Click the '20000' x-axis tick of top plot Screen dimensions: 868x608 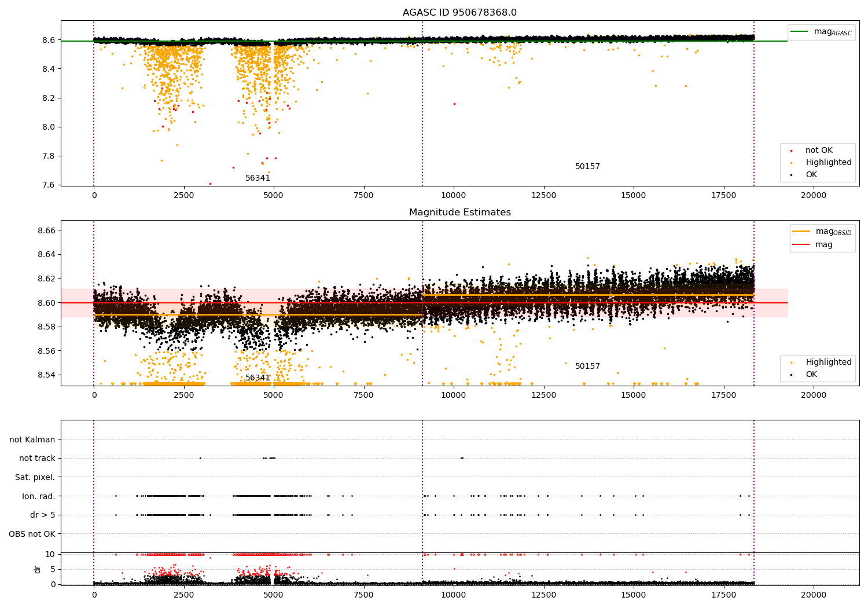pos(814,196)
